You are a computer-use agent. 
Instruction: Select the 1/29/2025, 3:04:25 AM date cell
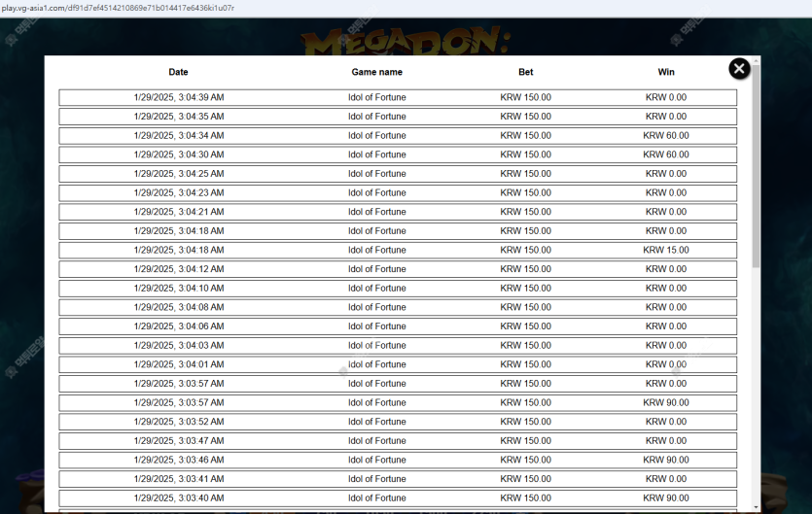pyautogui.click(x=179, y=174)
